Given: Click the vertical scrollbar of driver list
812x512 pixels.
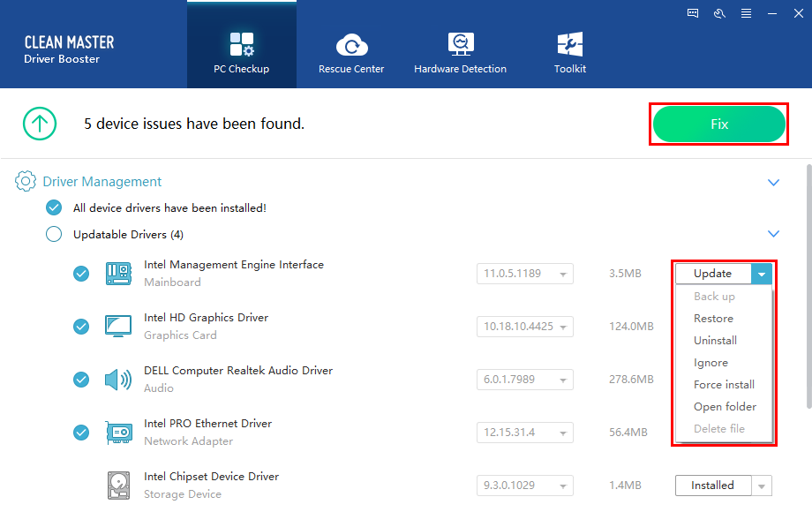Looking at the screenshot, I should point(808,286).
